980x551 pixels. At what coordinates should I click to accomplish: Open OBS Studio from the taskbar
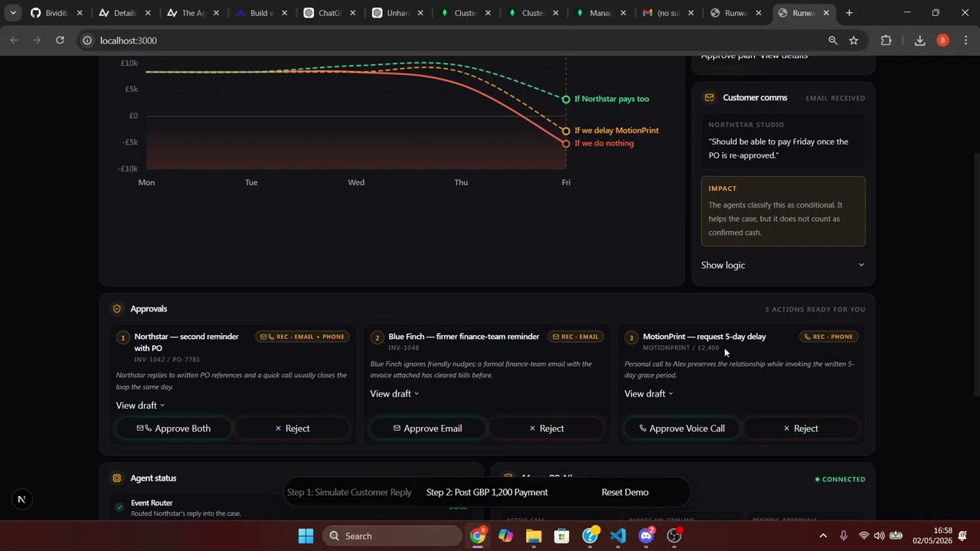(x=675, y=536)
